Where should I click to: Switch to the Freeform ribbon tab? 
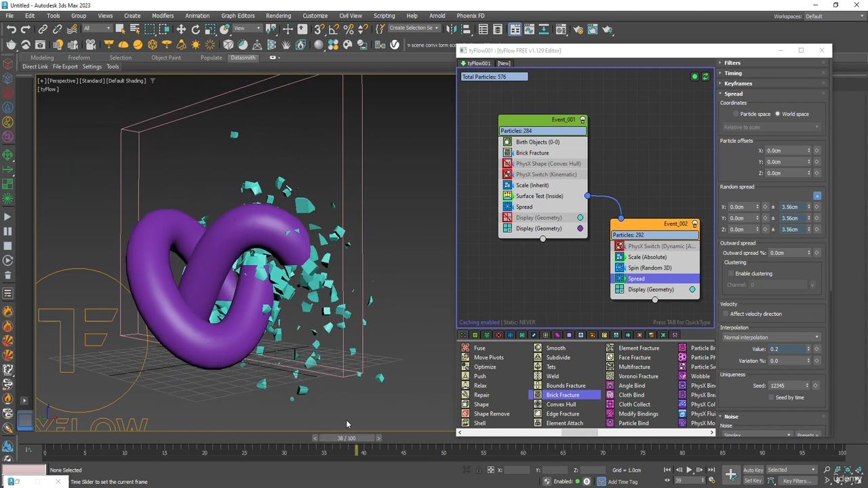[79, 58]
